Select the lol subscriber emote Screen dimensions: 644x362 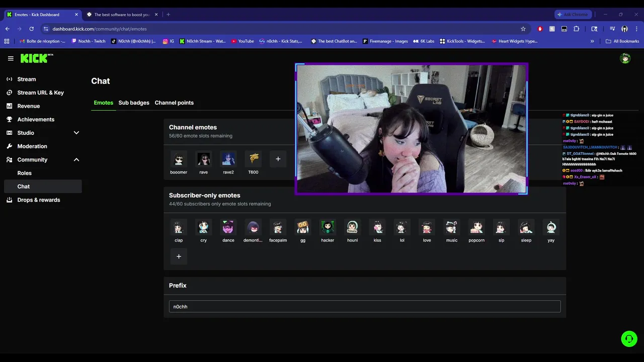402,227
